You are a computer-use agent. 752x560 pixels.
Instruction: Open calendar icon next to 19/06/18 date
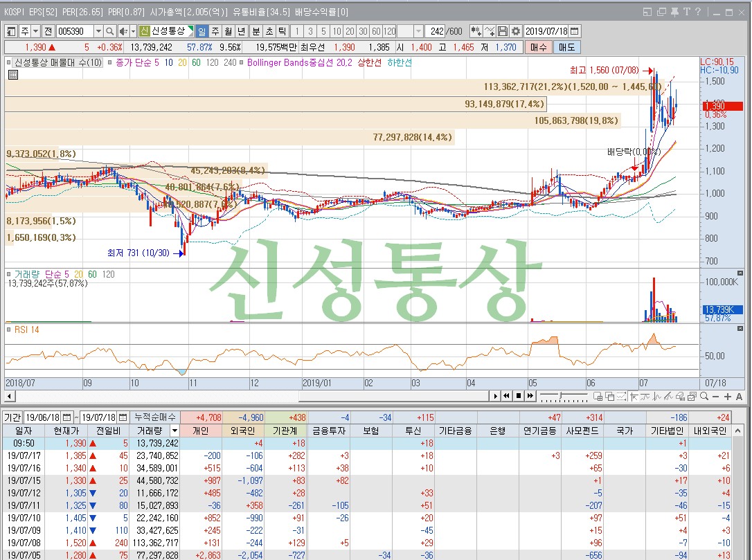[x=67, y=417]
